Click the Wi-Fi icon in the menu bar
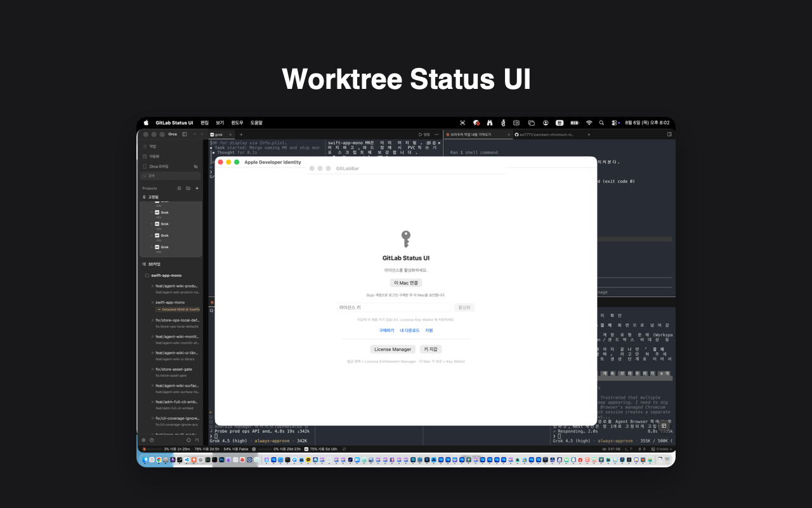Screen dimensions: 812x508 click(589, 123)
